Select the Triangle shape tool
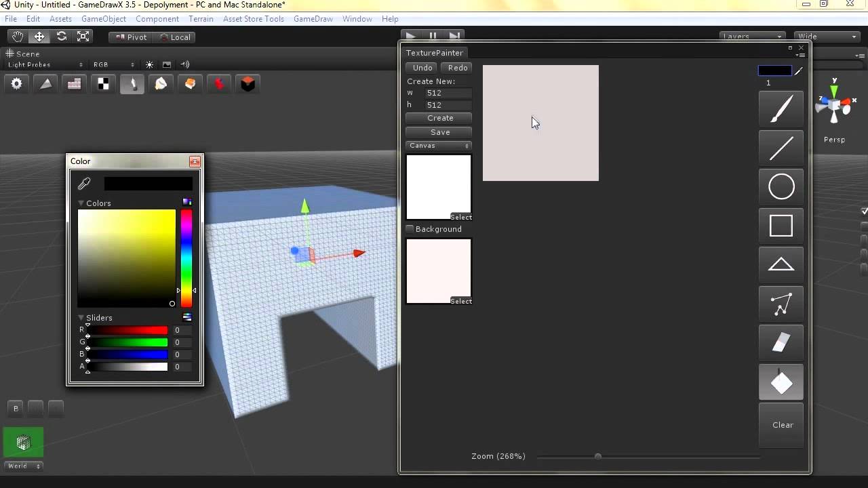 (x=781, y=265)
